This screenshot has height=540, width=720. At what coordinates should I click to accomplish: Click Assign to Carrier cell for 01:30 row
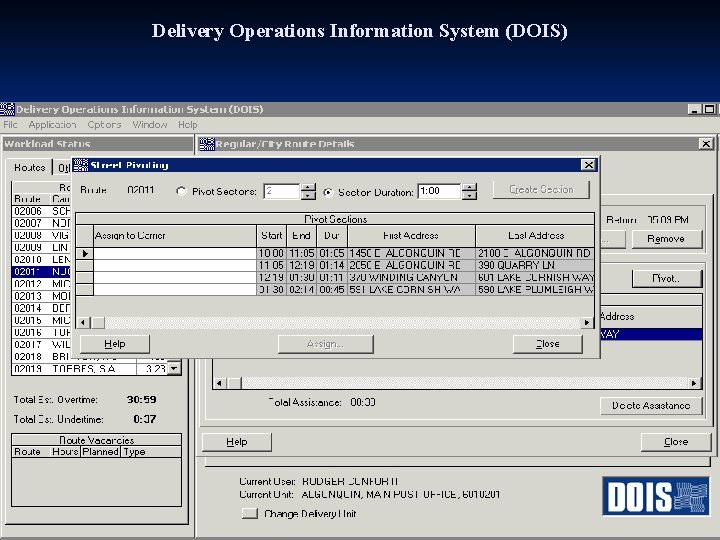(175, 289)
